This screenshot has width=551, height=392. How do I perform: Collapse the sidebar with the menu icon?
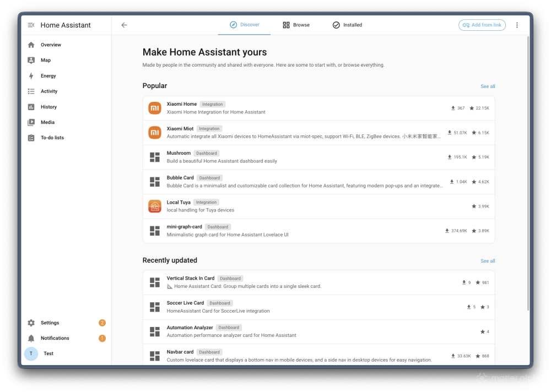click(x=31, y=25)
